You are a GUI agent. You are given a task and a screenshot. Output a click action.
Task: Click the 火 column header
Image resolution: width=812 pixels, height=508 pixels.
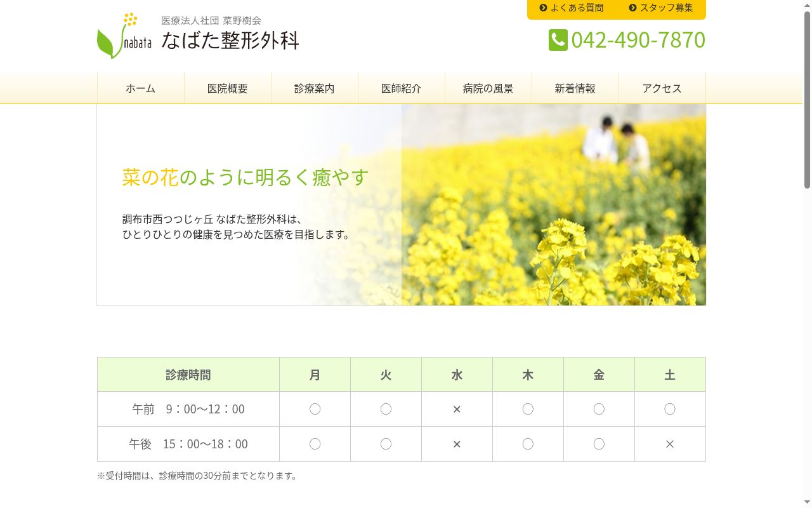386,375
